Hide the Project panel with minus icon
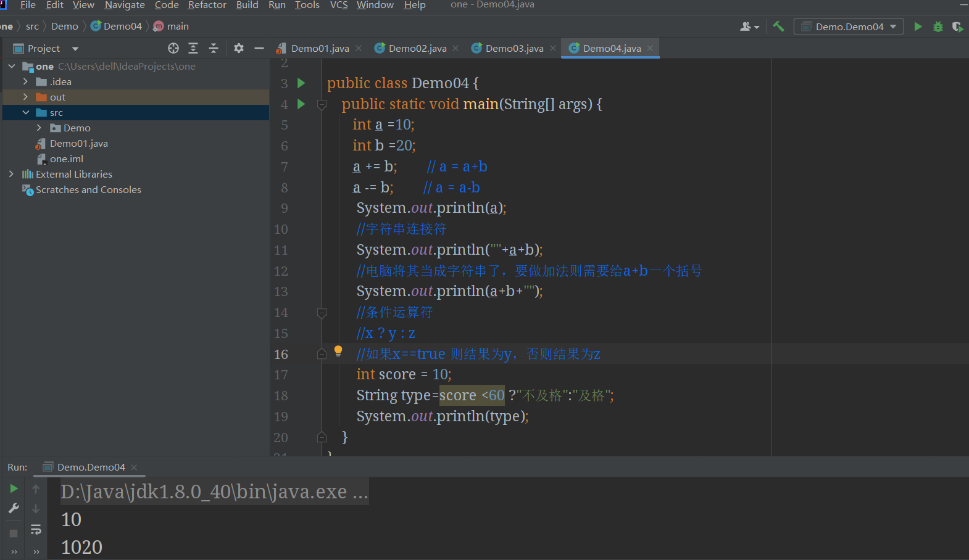The width and height of the screenshot is (969, 560). coord(259,48)
